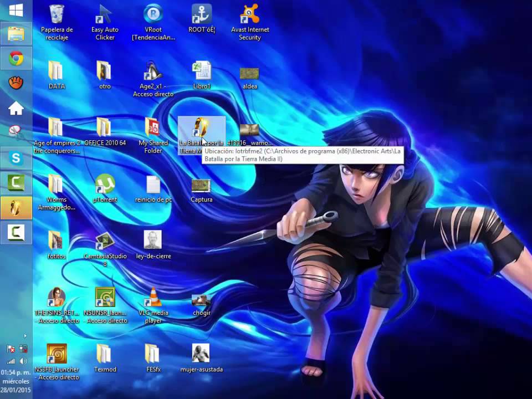Select Worms Armageddon folder

tap(57, 192)
